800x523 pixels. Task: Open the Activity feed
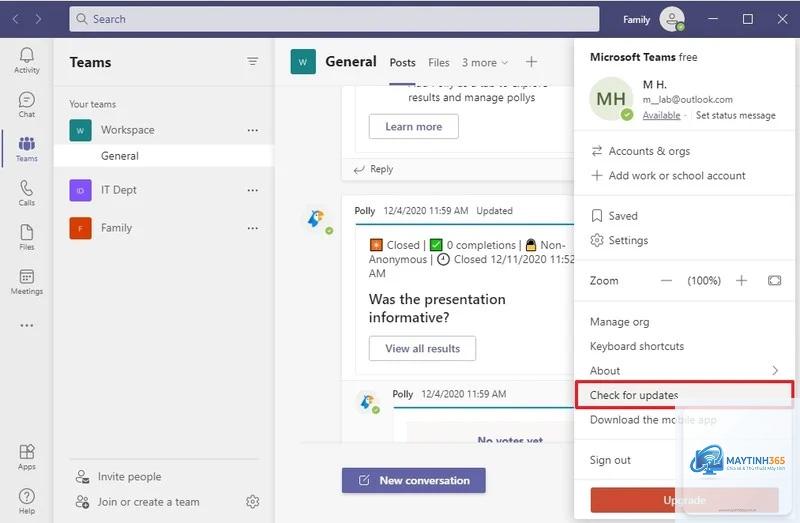pyautogui.click(x=27, y=60)
